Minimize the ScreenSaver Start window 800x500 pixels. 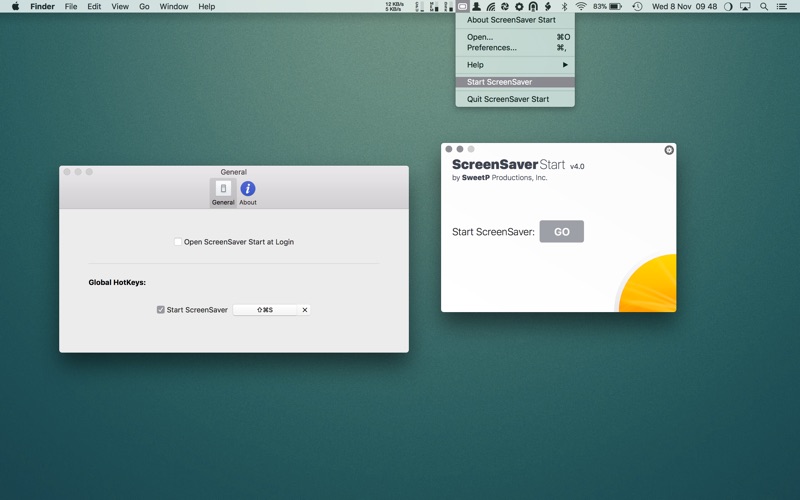click(460, 149)
